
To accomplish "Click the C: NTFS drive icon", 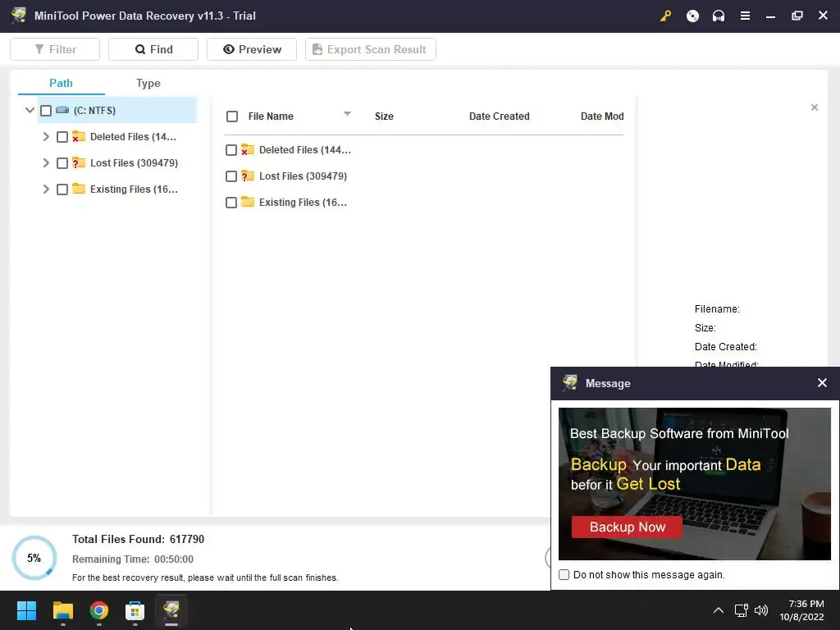I will click(62, 110).
